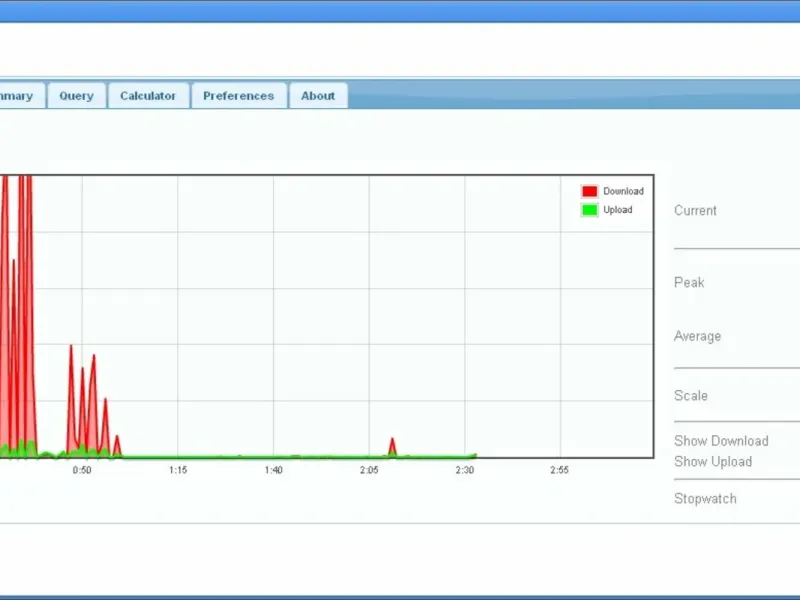Select the About tab

(x=318, y=96)
